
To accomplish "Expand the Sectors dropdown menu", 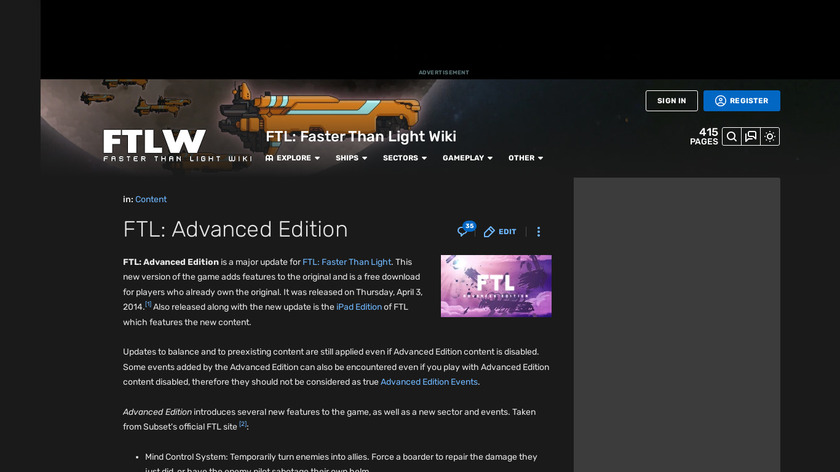I will click(x=404, y=158).
